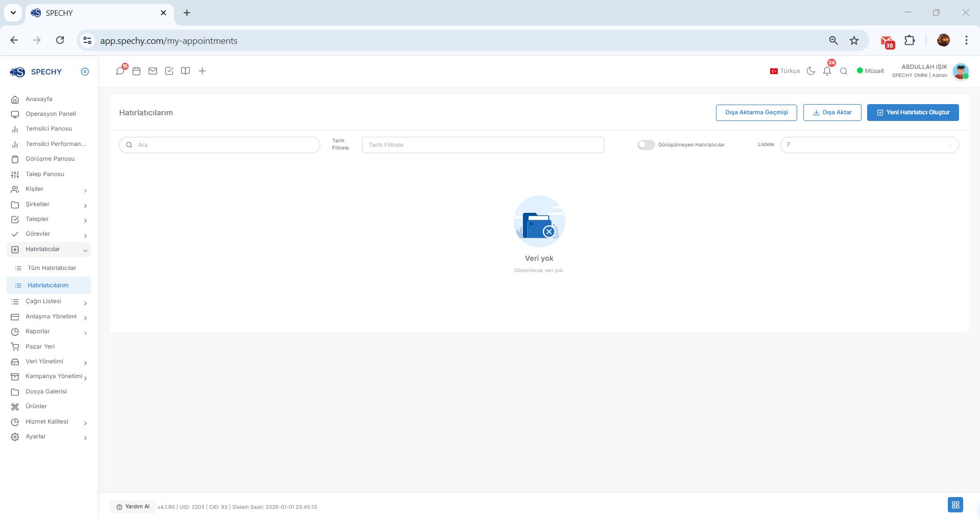Click the Müsait availability status

pos(870,71)
